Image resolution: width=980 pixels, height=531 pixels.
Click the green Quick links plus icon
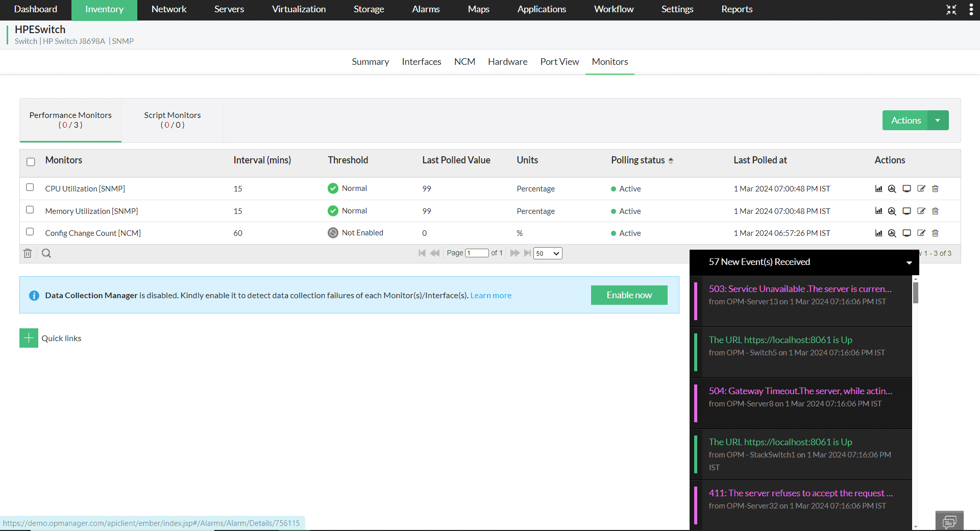(x=29, y=338)
